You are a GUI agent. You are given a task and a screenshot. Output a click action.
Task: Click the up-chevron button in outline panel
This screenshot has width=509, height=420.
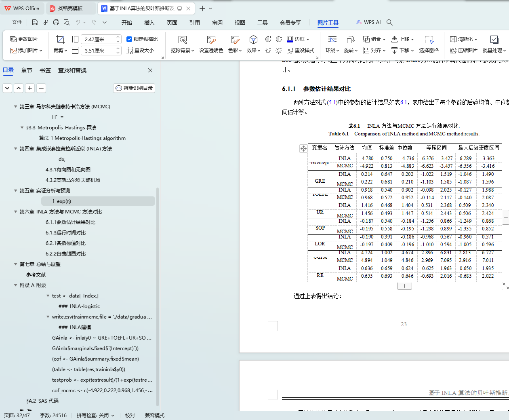[19, 88]
